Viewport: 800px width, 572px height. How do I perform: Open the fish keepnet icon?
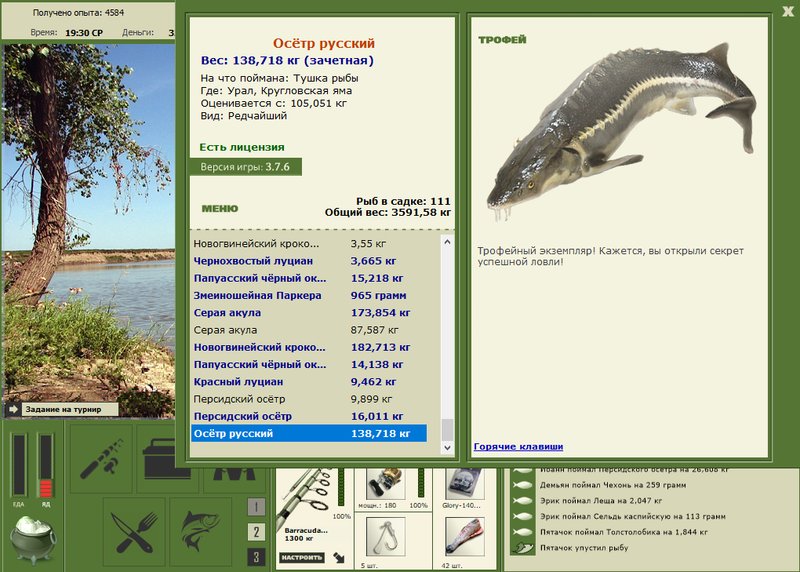201,533
